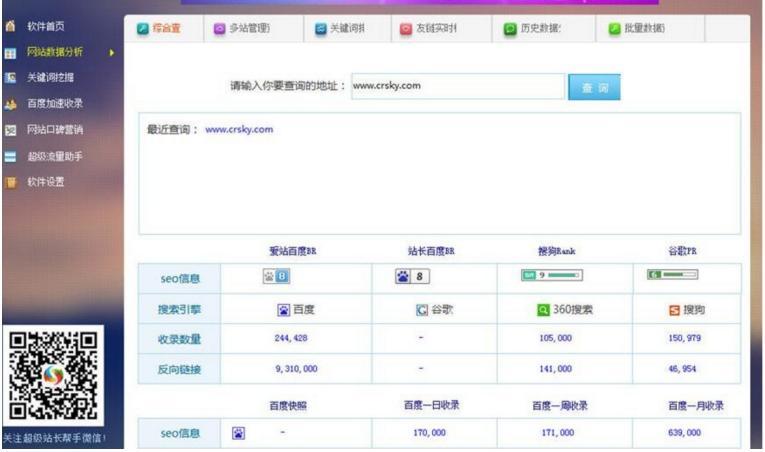Click the green icon on 历史数据 tab
This screenshot has height=452, width=765.
click(510, 29)
